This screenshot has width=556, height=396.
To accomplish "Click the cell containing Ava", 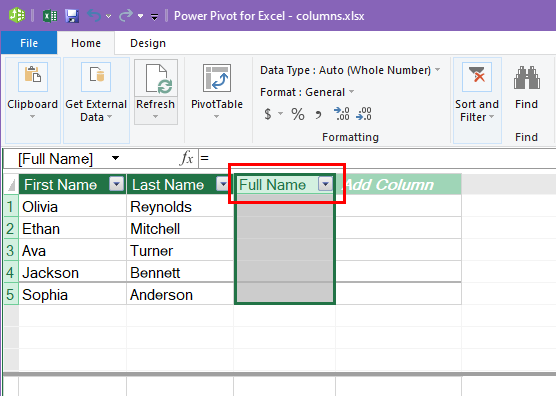I will click(72, 251).
